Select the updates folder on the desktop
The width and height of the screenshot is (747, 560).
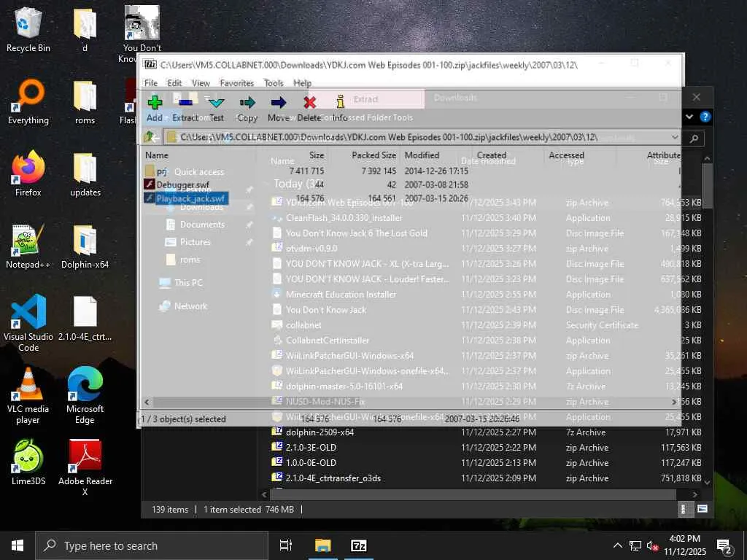(85, 174)
